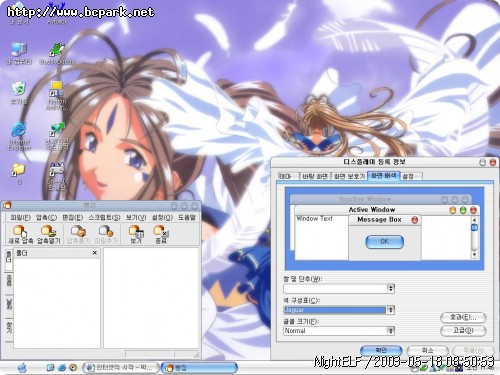The width and height of the screenshot is (500, 375).
Task: Open the 색 구성표 Jaguar dropdown
Action: [x=391, y=310]
